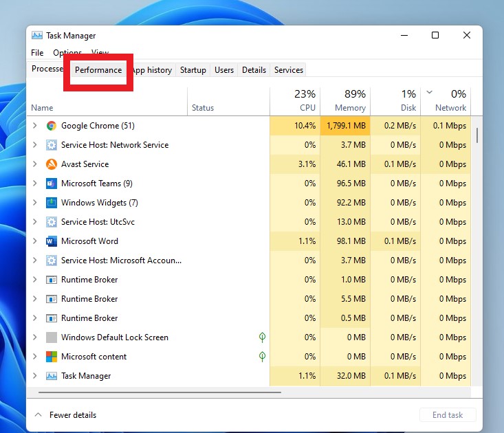Click the green leaf icon for Microsoft content

(x=262, y=357)
